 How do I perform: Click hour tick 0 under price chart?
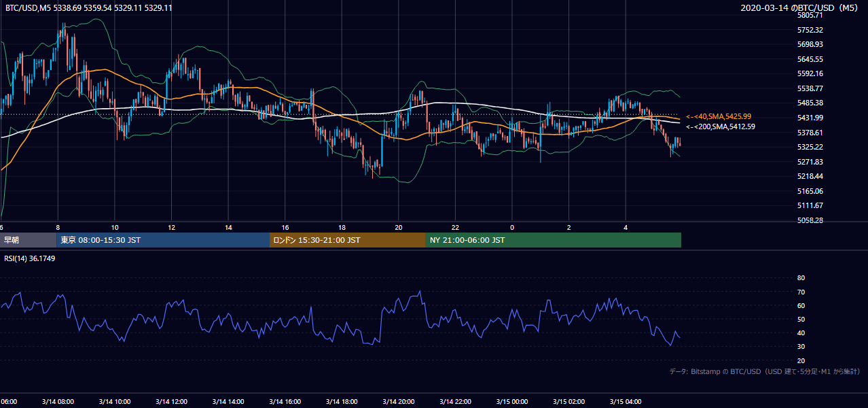512,227
